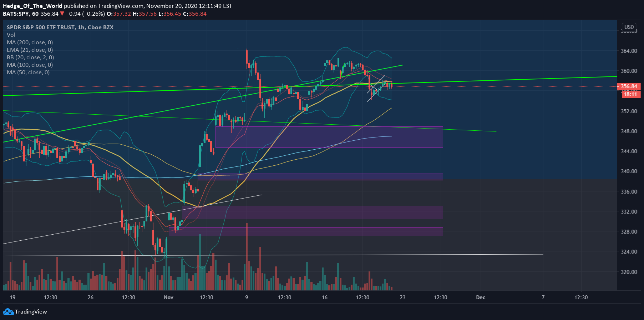Select the purple zone near 328
The image size is (644, 320).
point(306,231)
